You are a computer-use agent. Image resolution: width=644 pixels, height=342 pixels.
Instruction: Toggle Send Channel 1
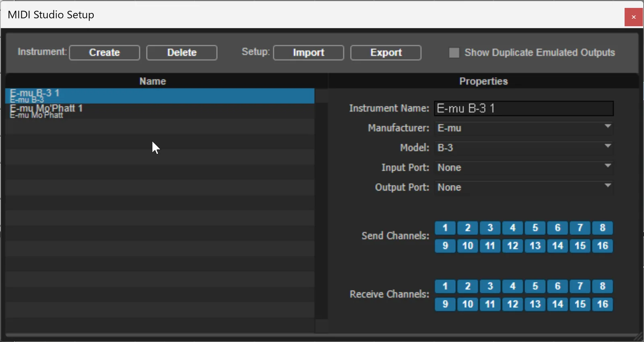[x=445, y=228]
